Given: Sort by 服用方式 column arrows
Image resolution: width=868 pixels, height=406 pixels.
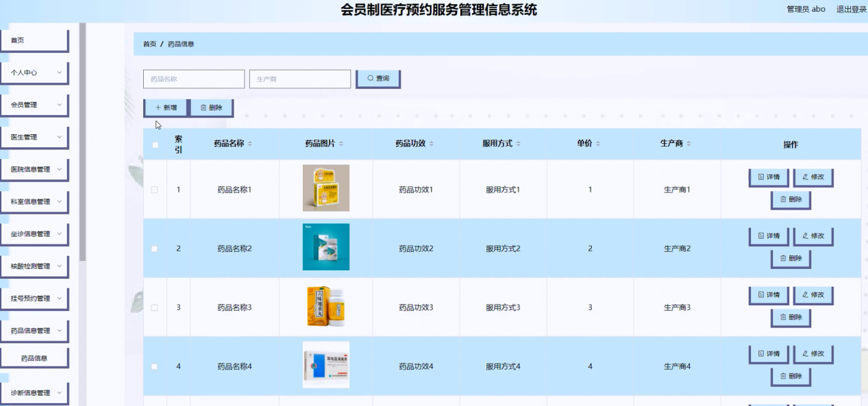Looking at the screenshot, I should coord(519,144).
